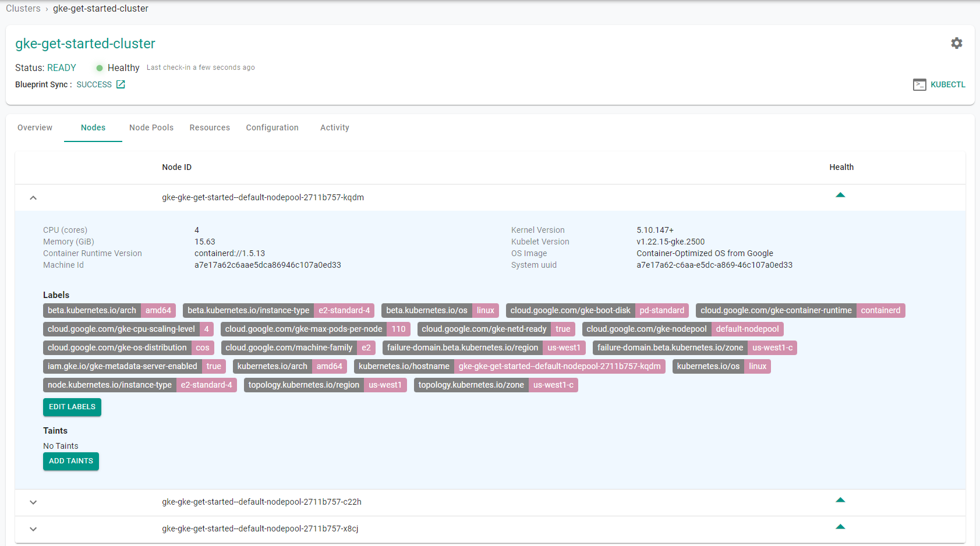Click the kubernetes.io/hostname label
This screenshot has height=546, width=980.
click(510, 366)
